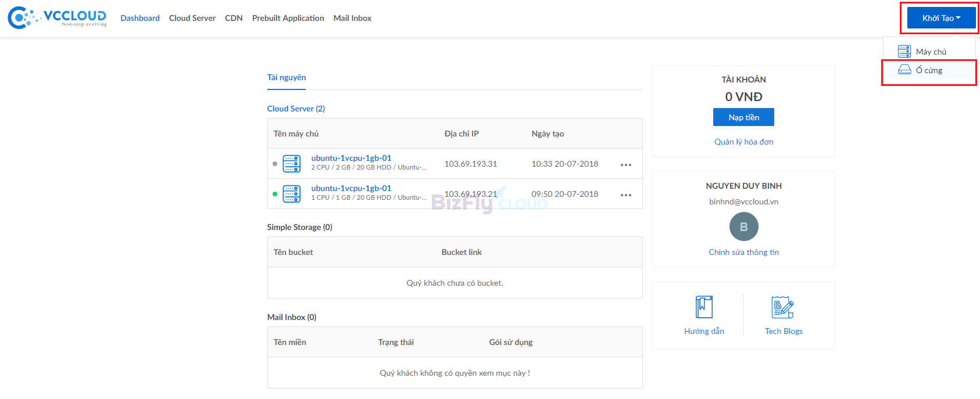Click the IP address 103.69.193.31
This screenshot has width=980, height=399.
471,164
